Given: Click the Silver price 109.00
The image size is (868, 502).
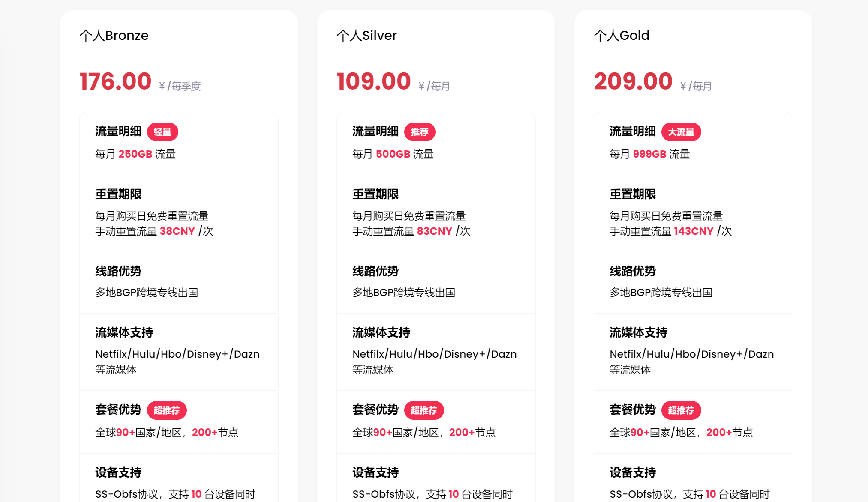Looking at the screenshot, I should pyautogui.click(x=374, y=81).
